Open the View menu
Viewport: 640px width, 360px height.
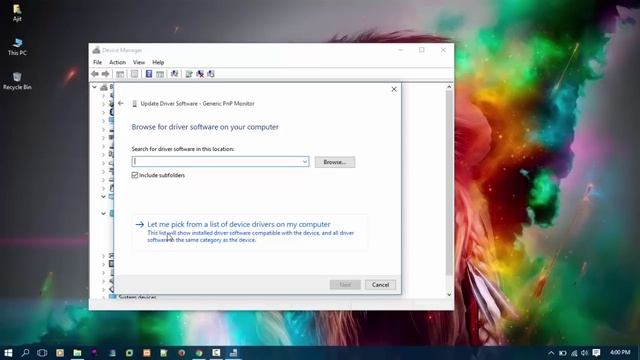point(139,62)
